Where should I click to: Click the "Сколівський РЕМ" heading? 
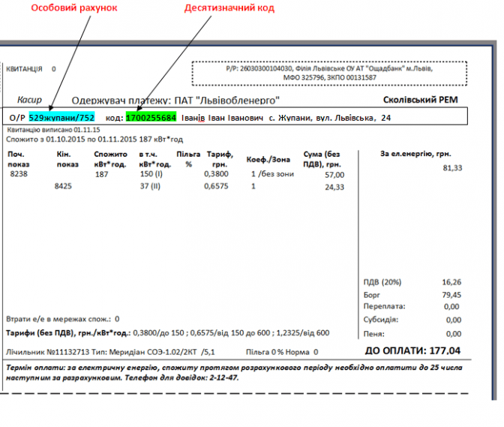pos(420,100)
